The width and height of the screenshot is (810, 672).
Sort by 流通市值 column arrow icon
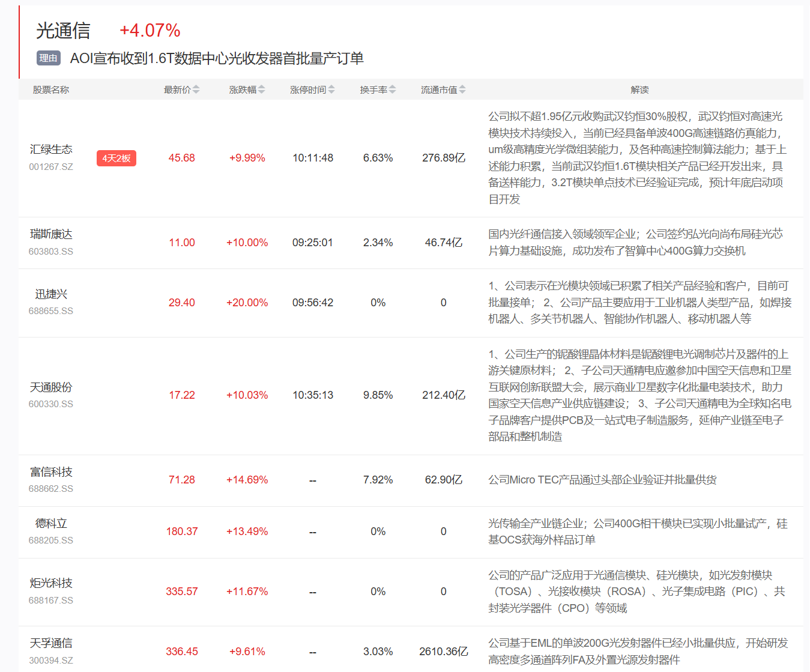click(x=462, y=89)
